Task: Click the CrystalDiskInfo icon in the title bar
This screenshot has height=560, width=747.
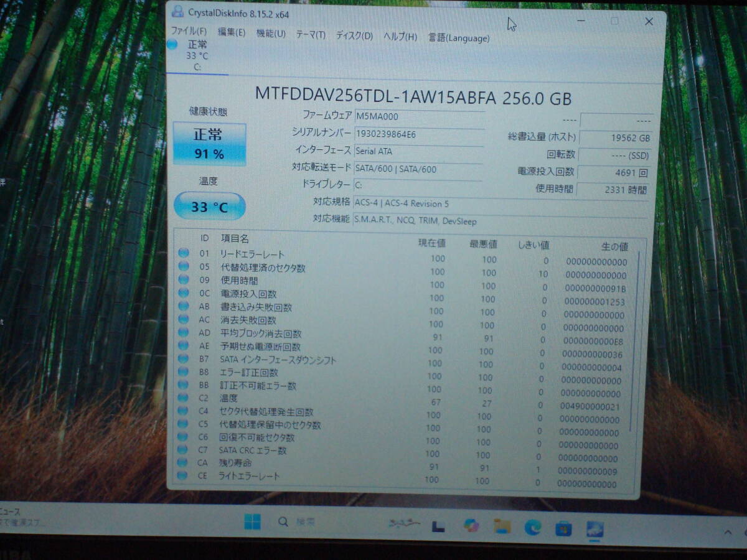Action: pos(177,11)
